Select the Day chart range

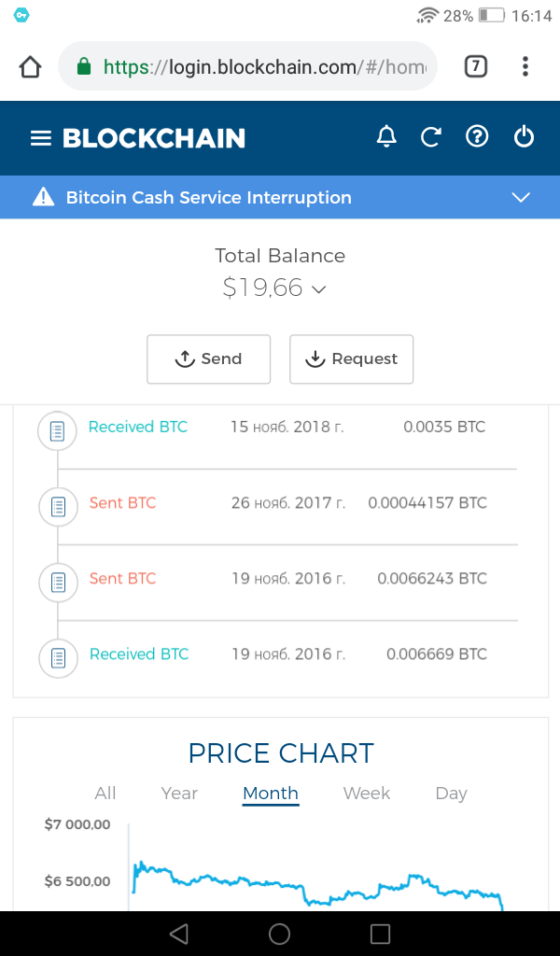click(x=451, y=794)
